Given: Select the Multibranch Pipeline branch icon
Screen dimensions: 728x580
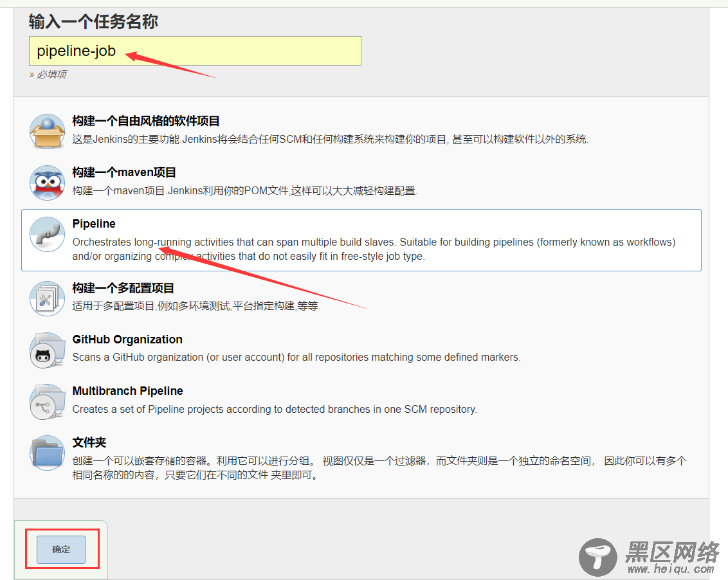Looking at the screenshot, I should click(48, 402).
